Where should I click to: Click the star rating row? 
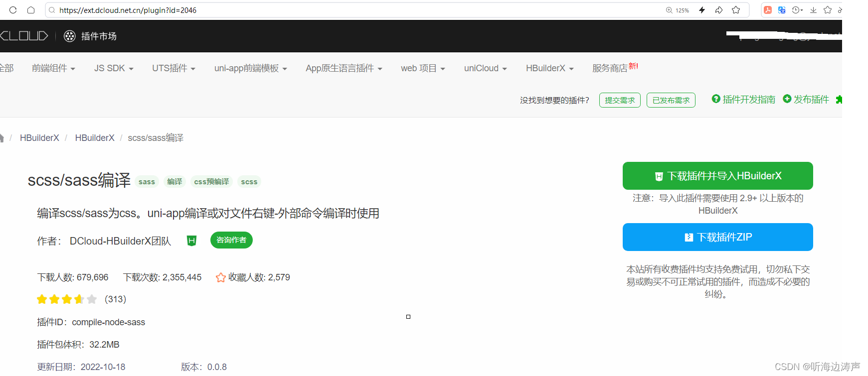pos(67,299)
